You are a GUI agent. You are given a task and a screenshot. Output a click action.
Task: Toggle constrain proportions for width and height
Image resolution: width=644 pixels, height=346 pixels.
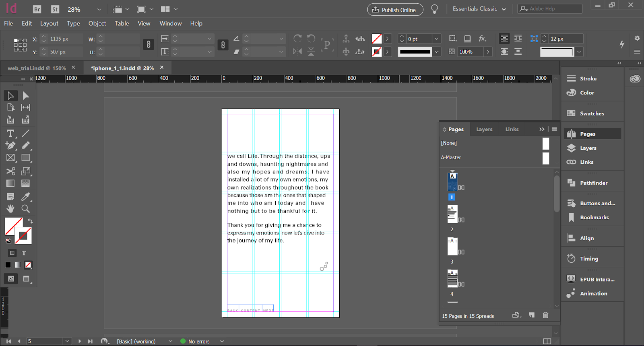[x=149, y=45]
